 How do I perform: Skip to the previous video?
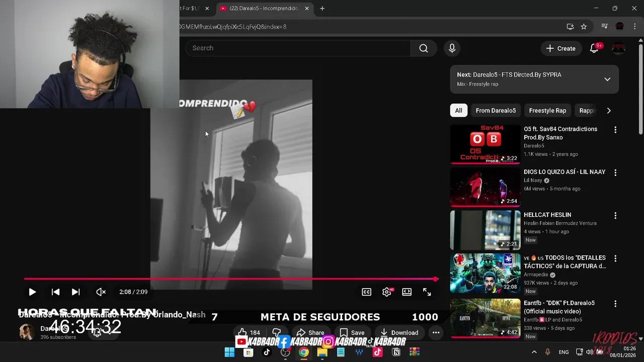56,292
